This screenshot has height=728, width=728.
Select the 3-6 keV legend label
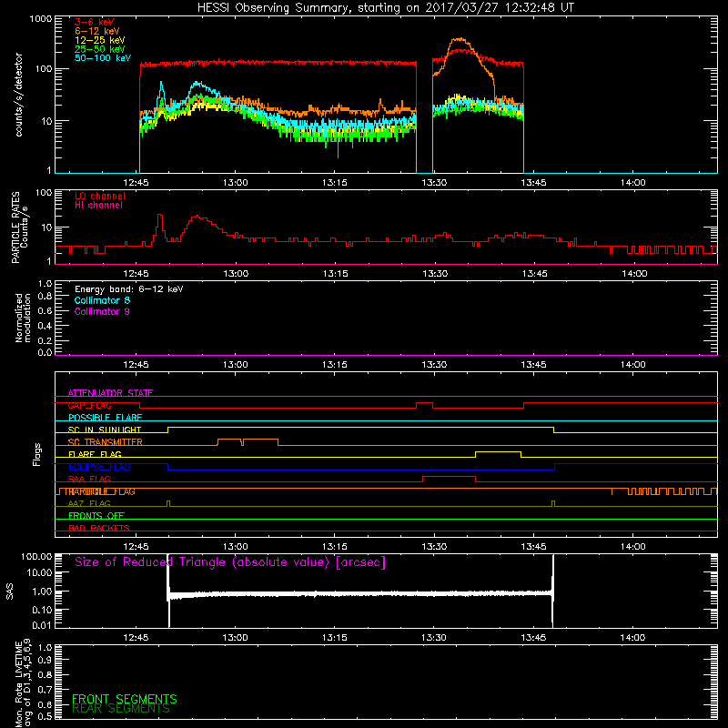pyautogui.click(x=95, y=22)
